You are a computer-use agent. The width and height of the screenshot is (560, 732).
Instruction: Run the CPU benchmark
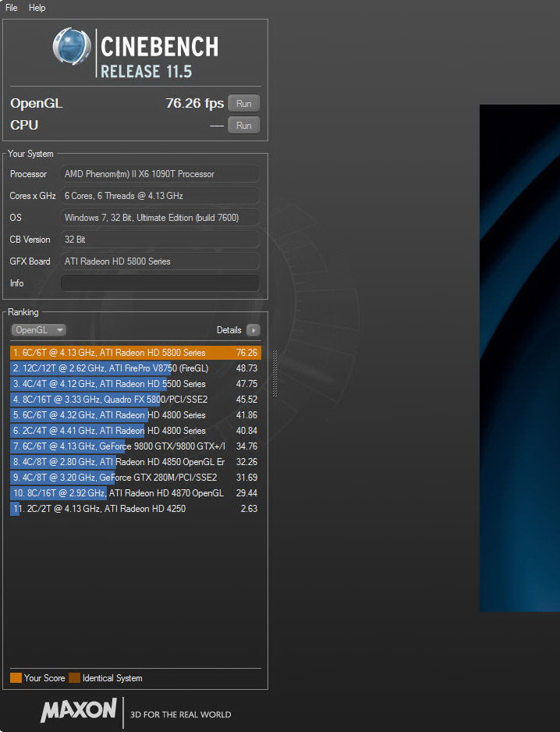coord(243,125)
